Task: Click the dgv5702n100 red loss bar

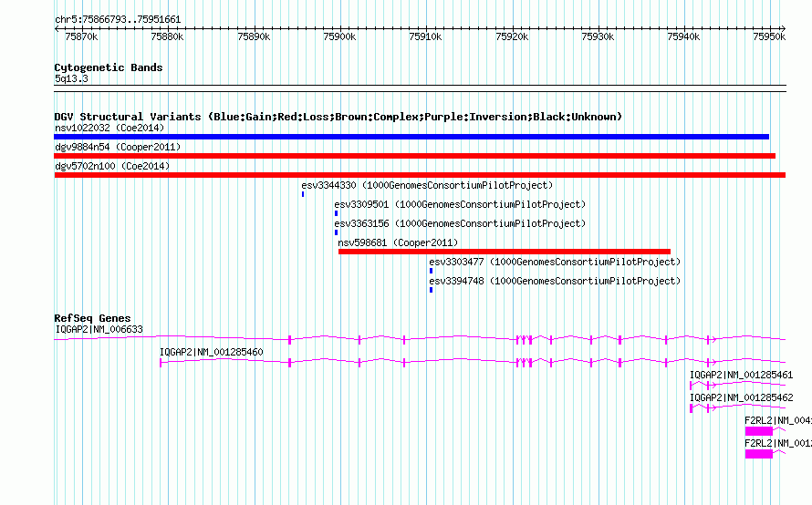Action: (420, 175)
